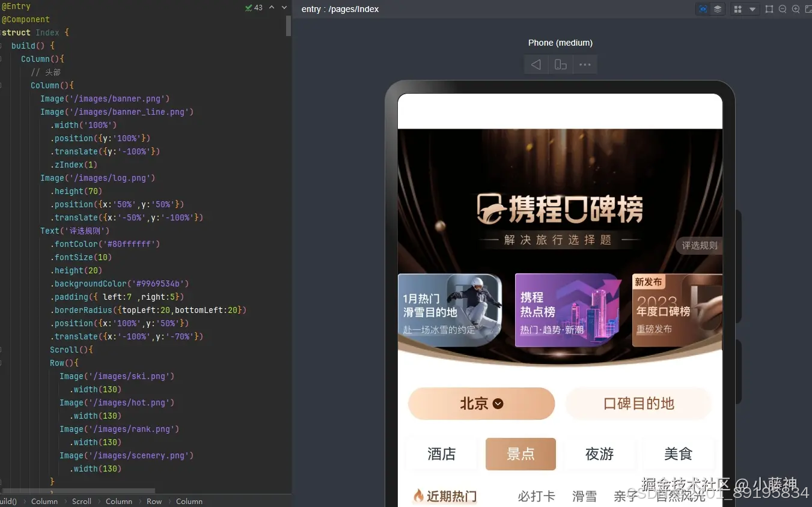Click the // 头部 comment line

[46, 72]
